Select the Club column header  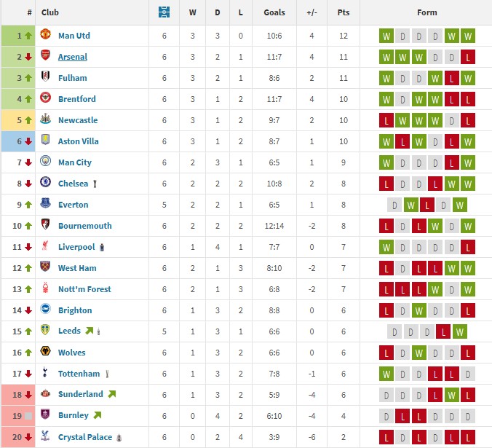[50, 12]
